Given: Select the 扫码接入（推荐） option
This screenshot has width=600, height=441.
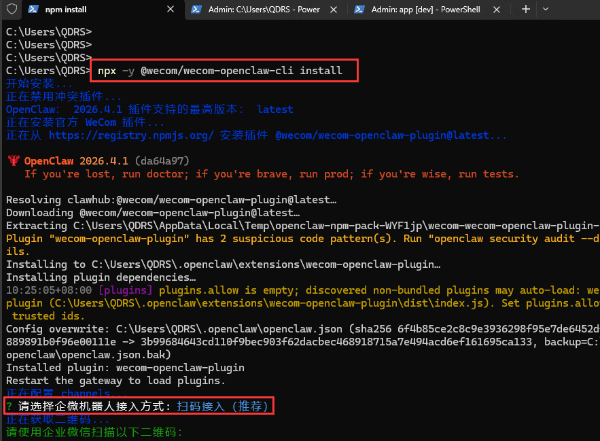Looking at the screenshot, I should tap(218, 407).
